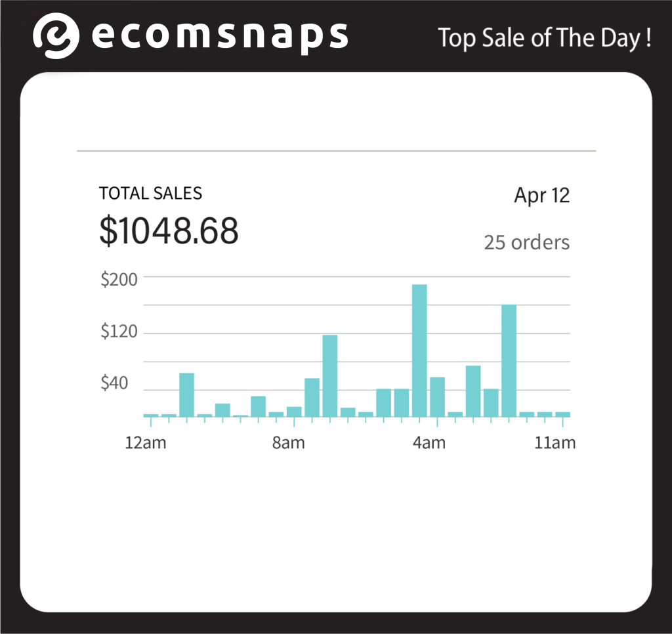Select the bar reaching the $120 line
Screen dimensions: 672x634
(330, 375)
